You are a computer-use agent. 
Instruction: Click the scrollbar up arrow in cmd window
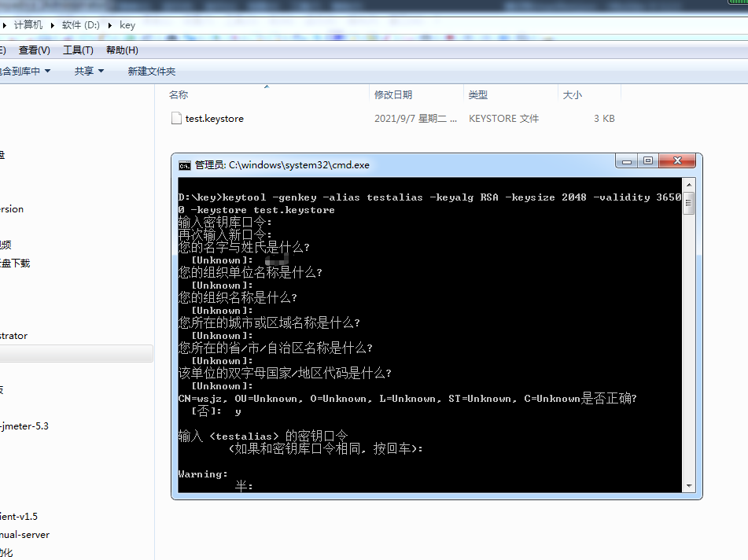point(687,184)
